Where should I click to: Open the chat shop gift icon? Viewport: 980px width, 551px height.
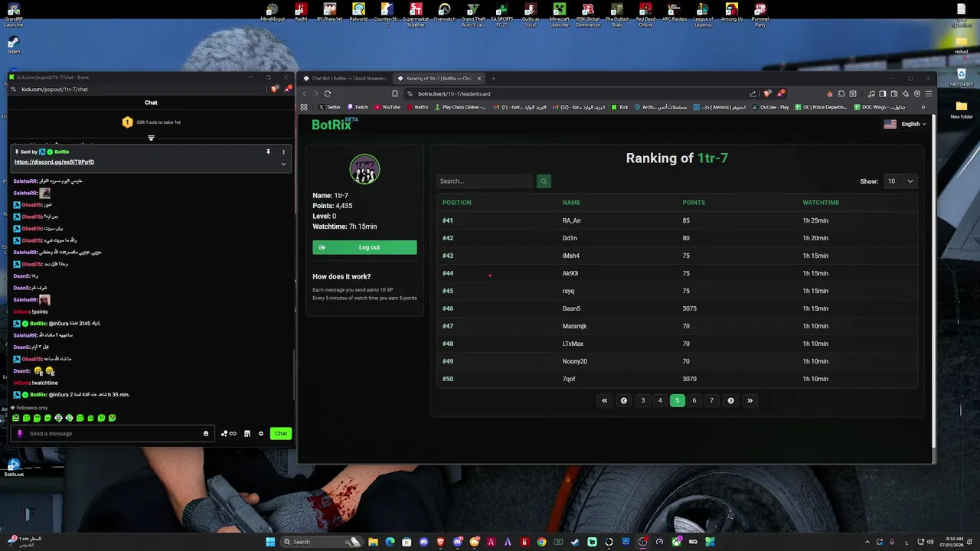[247, 433]
